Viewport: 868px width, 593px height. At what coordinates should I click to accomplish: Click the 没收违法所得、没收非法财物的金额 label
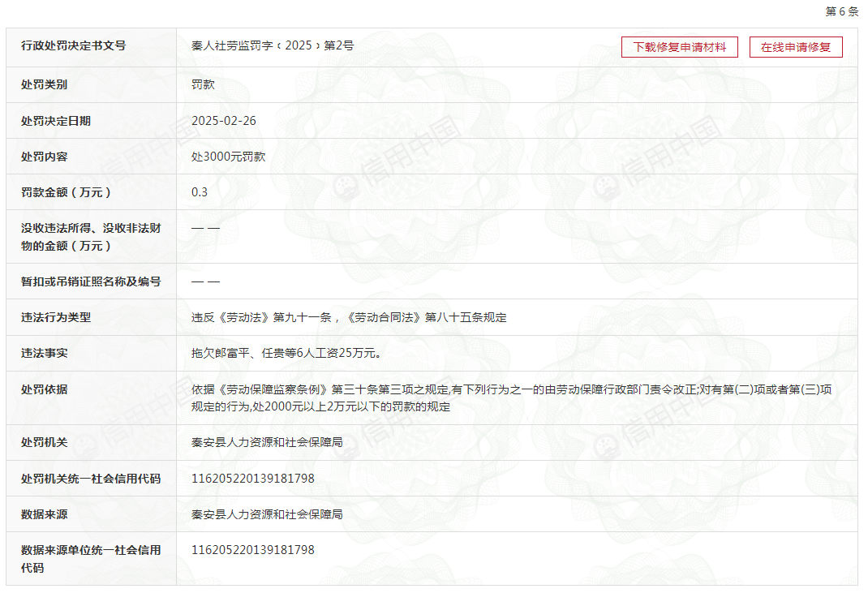(91, 236)
